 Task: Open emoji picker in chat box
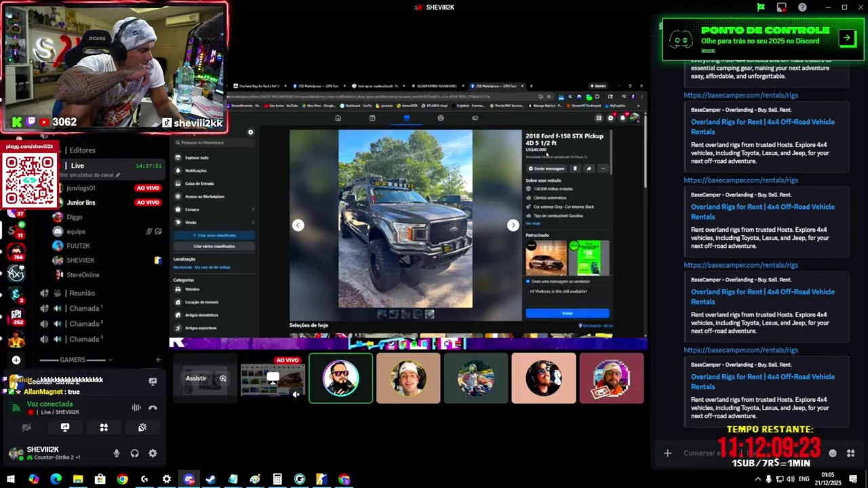coord(833,453)
